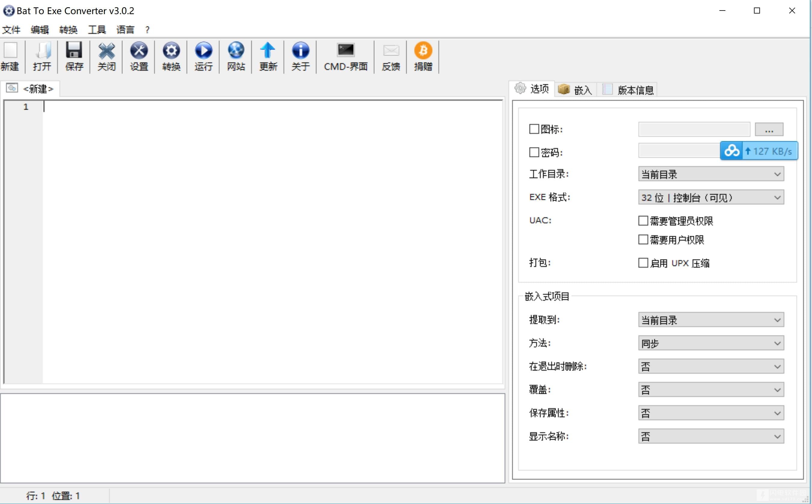Open the 文件 menu

tap(11, 30)
